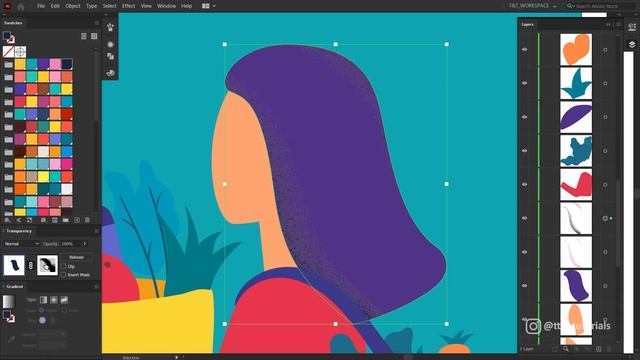Click fill/stroke indicator in Swatches panel
640x360 pixels.
(x=9, y=37)
